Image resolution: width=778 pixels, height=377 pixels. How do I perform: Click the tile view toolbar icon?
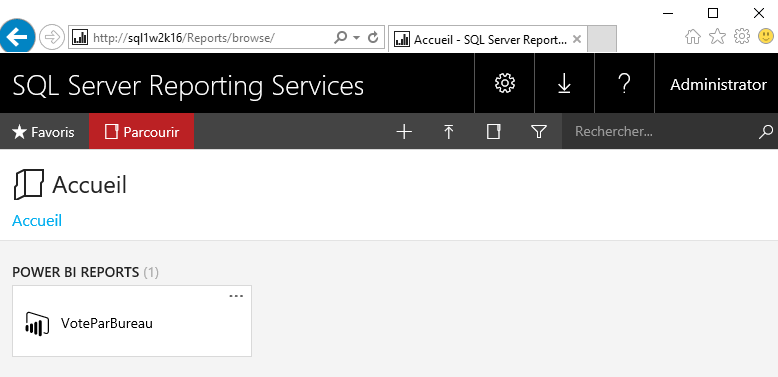[x=493, y=131]
